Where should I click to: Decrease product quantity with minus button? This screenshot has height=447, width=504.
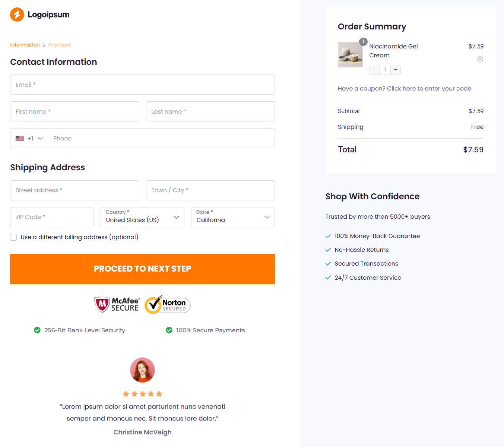375,70
